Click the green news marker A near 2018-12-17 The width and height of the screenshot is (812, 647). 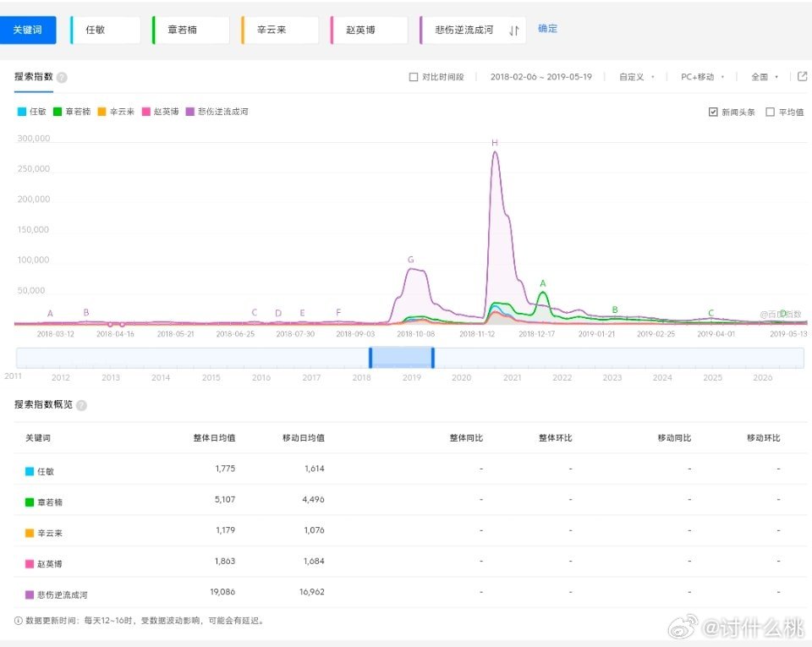pyautogui.click(x=543, y=283)
